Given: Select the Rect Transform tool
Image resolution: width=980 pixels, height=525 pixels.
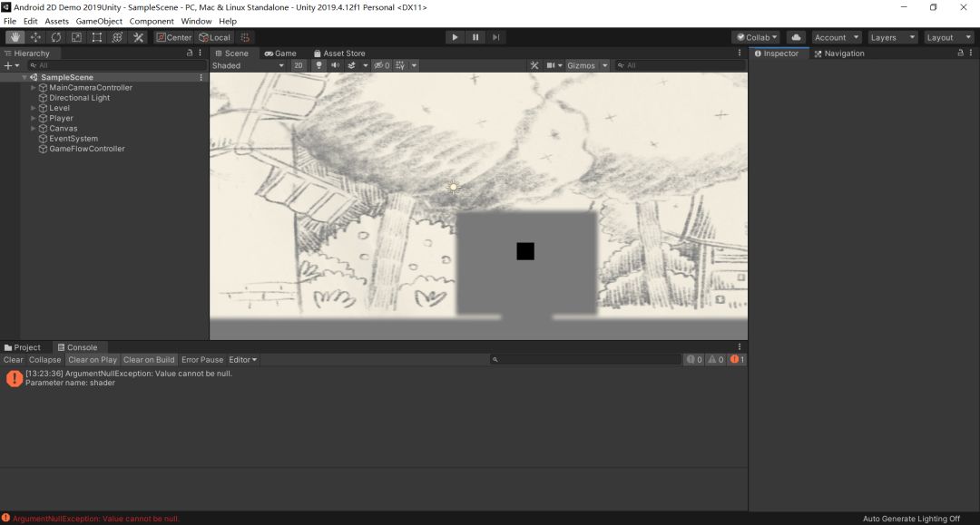Looking at the screenshot, I should point(97,37).
